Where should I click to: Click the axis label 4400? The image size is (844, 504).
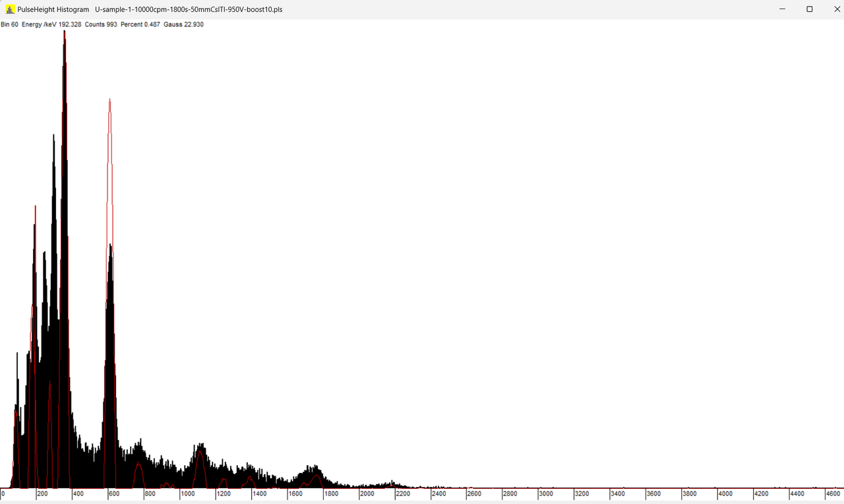797,493
